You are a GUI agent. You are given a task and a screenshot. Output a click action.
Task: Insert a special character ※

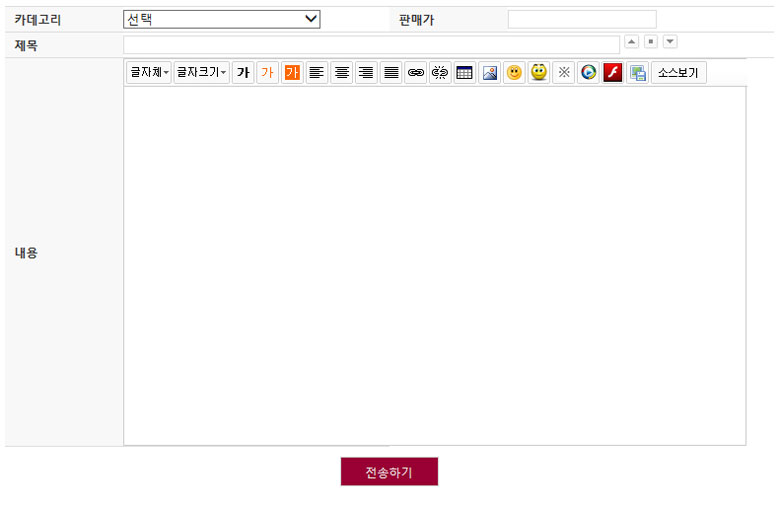pyautogui.click(x=564, y=73)
